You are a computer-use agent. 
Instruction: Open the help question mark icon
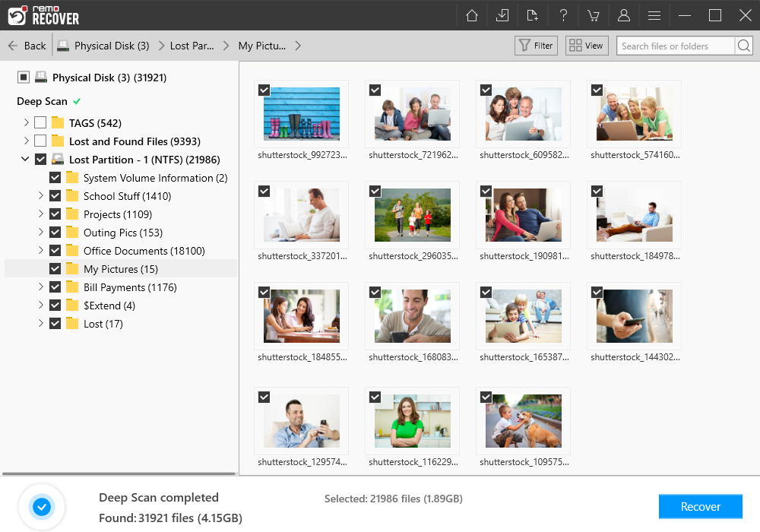pos(563,15)
